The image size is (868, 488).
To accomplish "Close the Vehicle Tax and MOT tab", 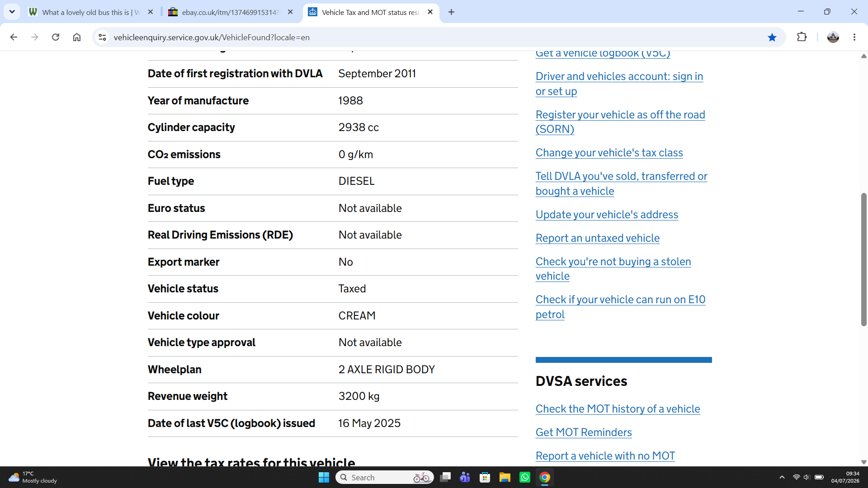I will pos(430,12).
